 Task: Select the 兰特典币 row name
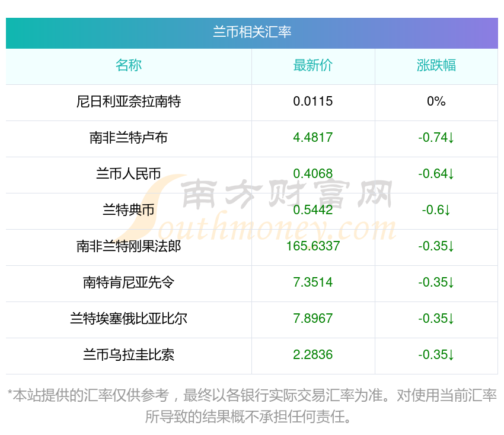[x=129, y=210]
